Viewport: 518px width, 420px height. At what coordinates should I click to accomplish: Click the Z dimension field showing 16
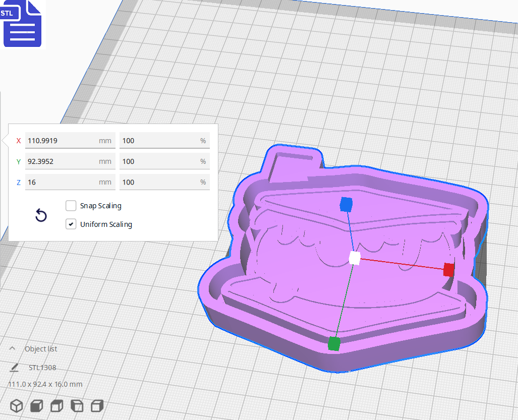70,182
